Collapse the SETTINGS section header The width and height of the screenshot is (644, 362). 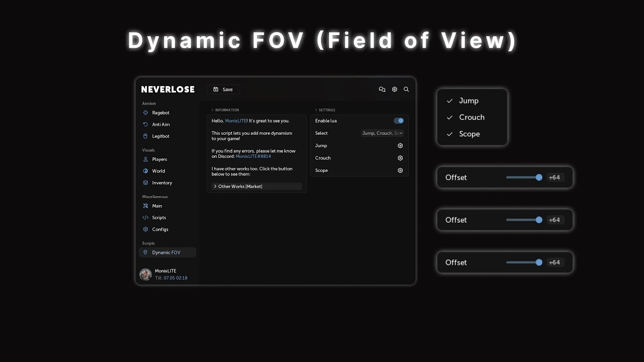(x=325, y=110)
